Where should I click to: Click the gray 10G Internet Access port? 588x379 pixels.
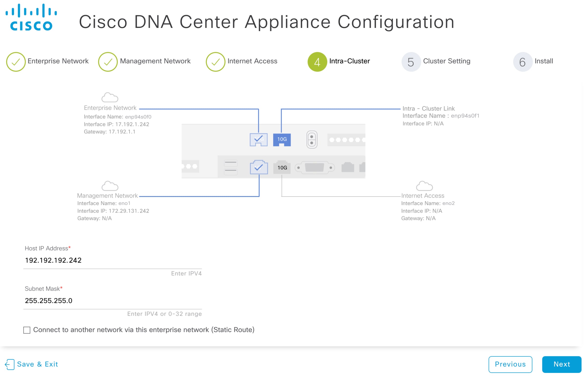[x=282, y=168]
